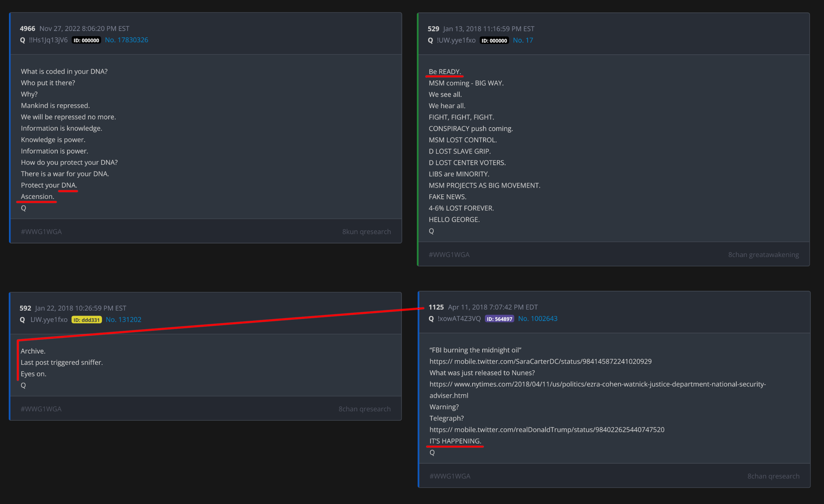Click the line "Last post triggered sniffer."
This screenshot has width=824, height=504.
pyautogui.click(x=62, y=362)
